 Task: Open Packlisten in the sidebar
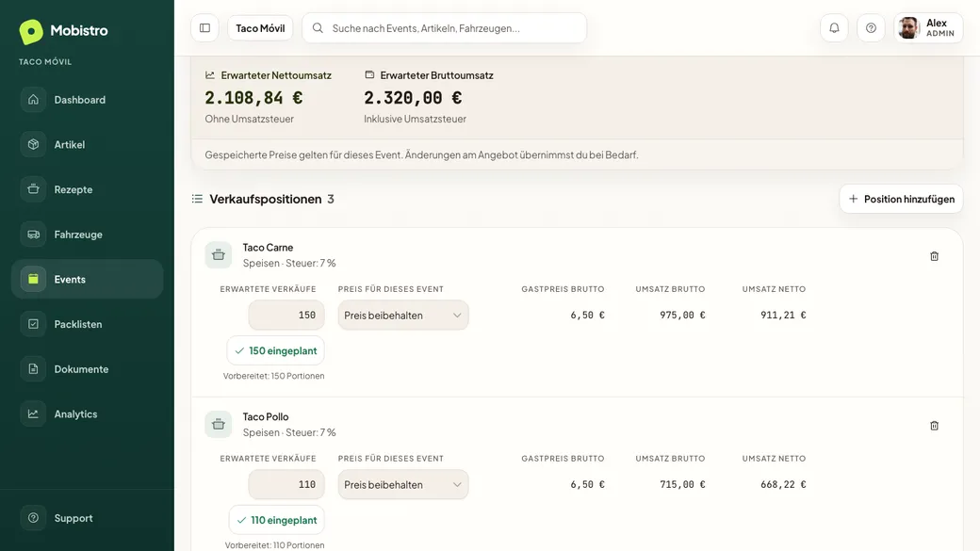coord(87,324)
